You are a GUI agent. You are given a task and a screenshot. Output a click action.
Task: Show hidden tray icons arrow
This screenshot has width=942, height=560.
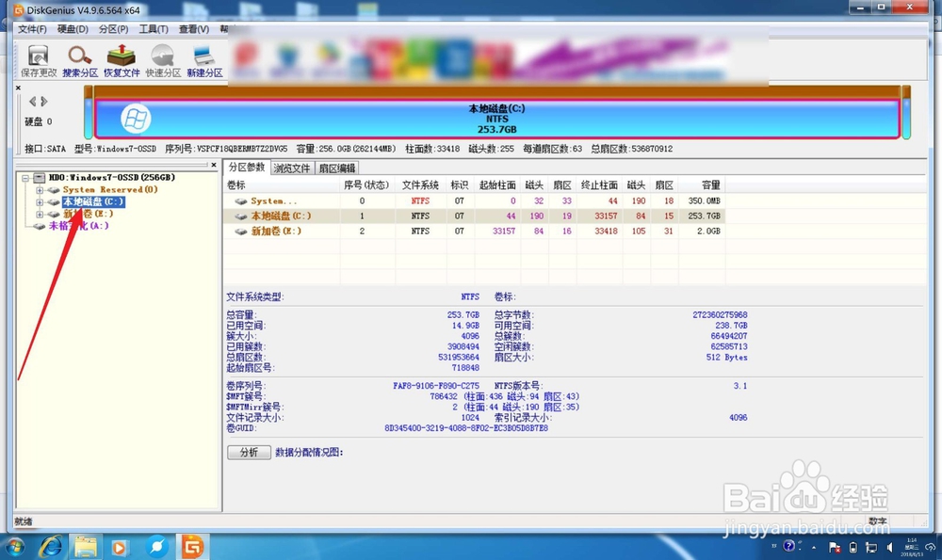click(814, 548)
